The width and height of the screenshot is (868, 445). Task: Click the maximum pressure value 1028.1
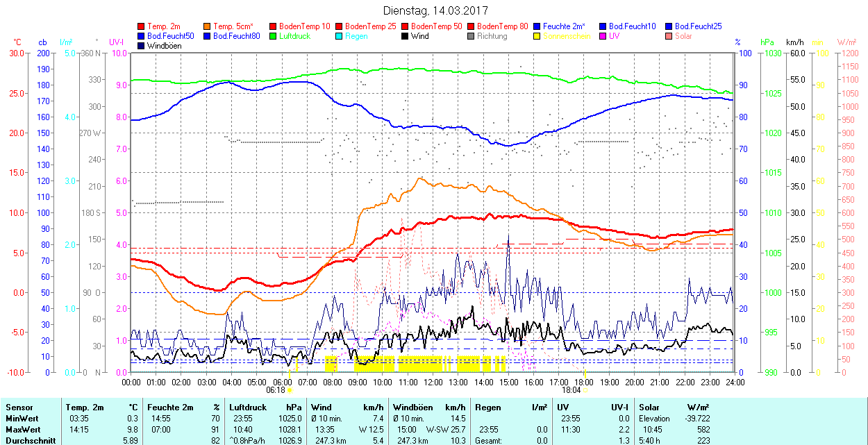(x=289, y=430)
